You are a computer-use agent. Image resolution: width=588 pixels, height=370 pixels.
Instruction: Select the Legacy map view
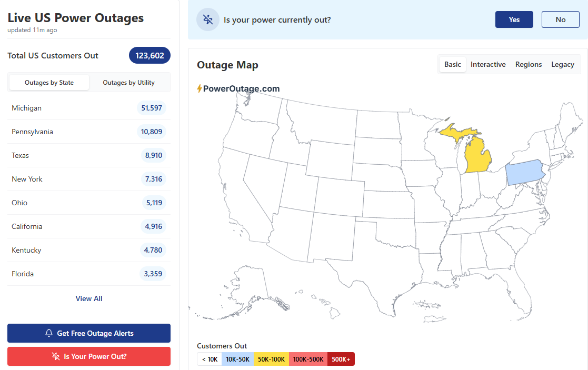tap(562, 64)
